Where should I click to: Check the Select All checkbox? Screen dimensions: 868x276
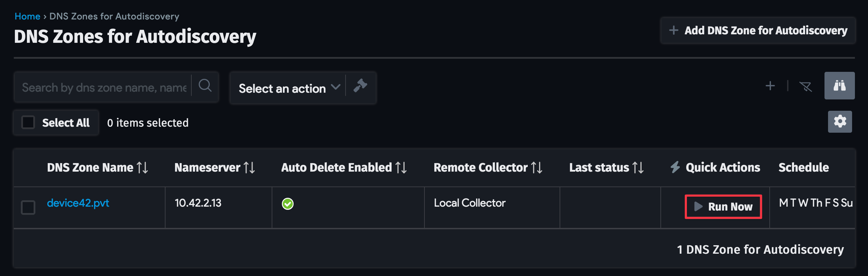click(28, 122)
